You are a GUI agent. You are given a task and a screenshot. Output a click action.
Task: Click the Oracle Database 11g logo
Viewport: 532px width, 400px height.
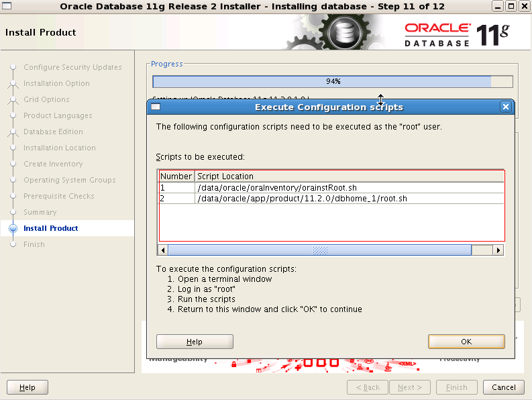coord(457,34)
